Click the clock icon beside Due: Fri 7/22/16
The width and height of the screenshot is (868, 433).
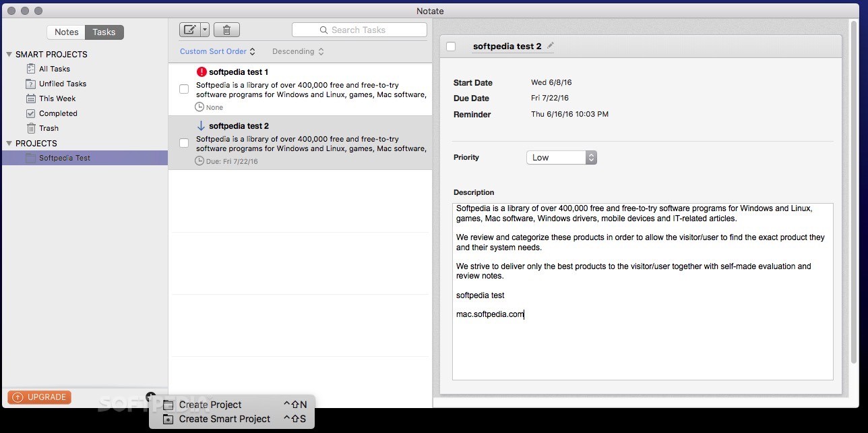(x=199, y=161)
